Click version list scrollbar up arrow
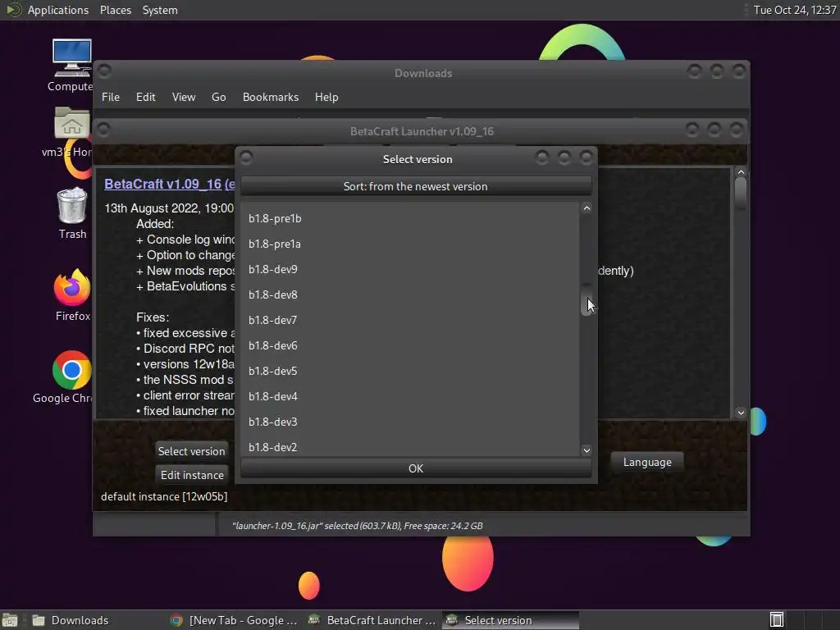This screenshot has width=840, height=630. (587, 208)
